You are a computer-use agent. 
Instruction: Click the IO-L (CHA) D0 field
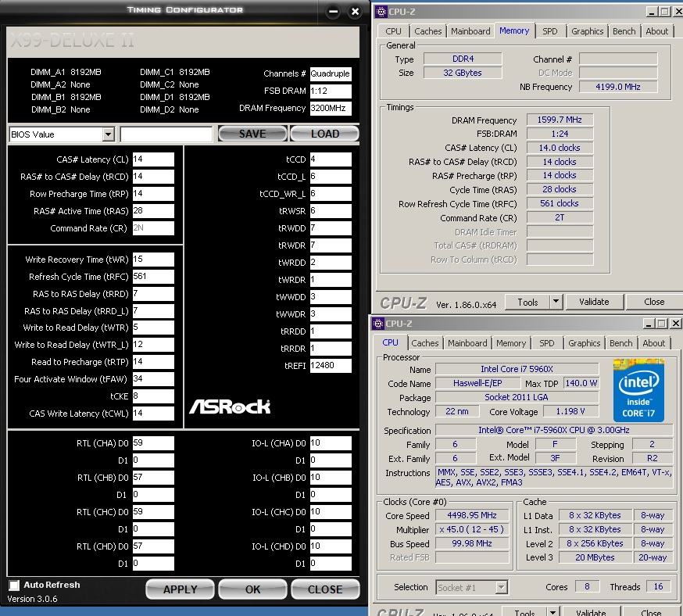coord(331,443)
